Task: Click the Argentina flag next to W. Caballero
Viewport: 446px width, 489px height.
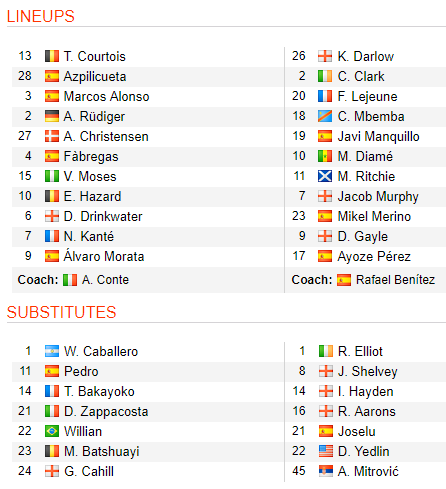Action: click(x=52, y=351)
